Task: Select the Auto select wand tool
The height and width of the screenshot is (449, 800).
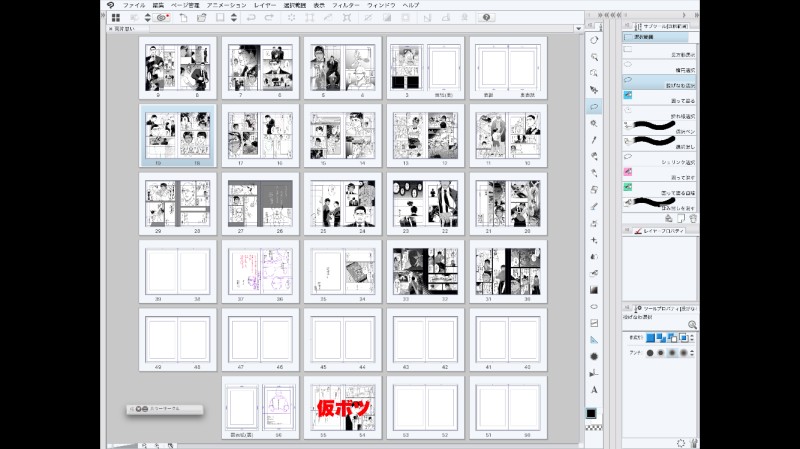Action: (x=594, y=123)
